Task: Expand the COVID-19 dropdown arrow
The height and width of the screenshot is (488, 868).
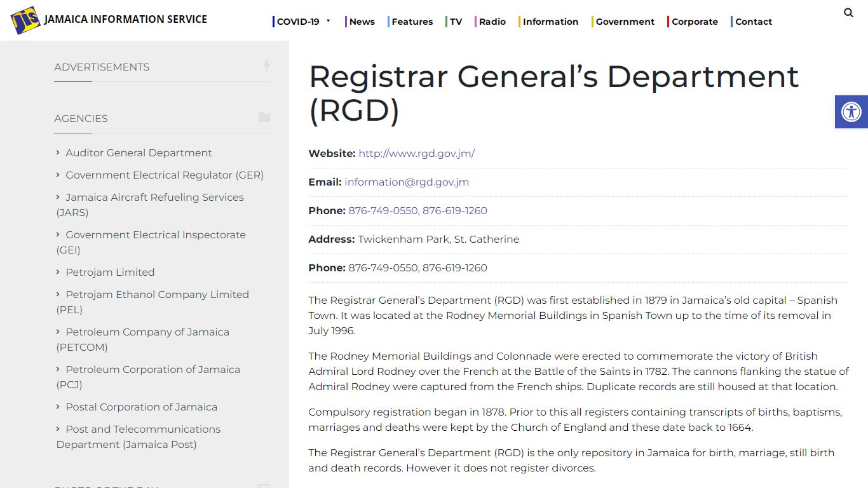Action: 329,21
